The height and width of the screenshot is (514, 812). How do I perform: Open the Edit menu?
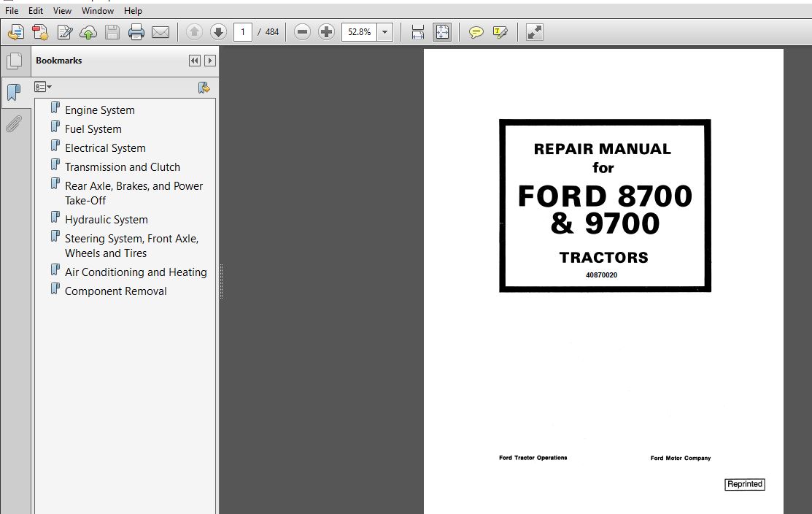35,10
